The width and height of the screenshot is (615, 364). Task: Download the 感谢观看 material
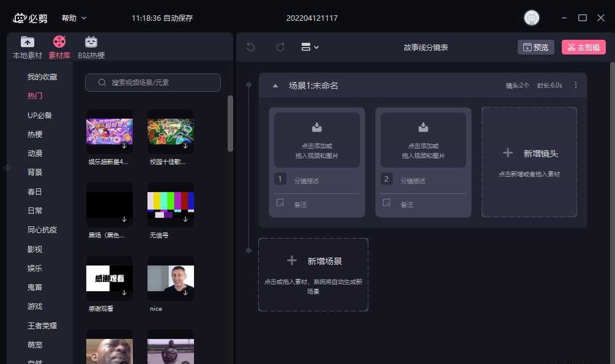[124, 292]
